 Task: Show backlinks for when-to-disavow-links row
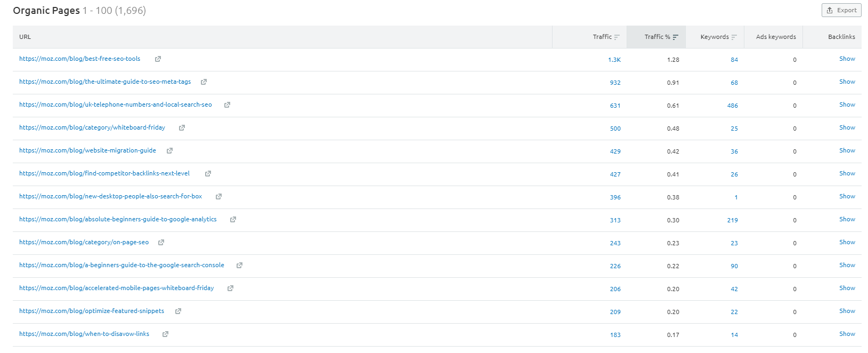point(847,334)
